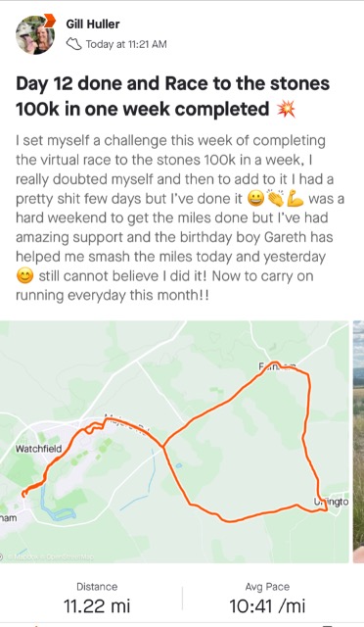Open Gill Huller's profile picture
The height and width of the screenshot is (627, 364).
(35, 35)
